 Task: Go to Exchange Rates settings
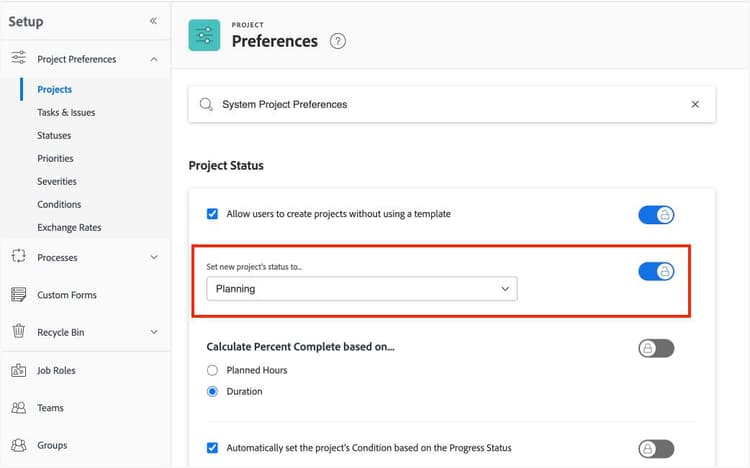point(71,227)
